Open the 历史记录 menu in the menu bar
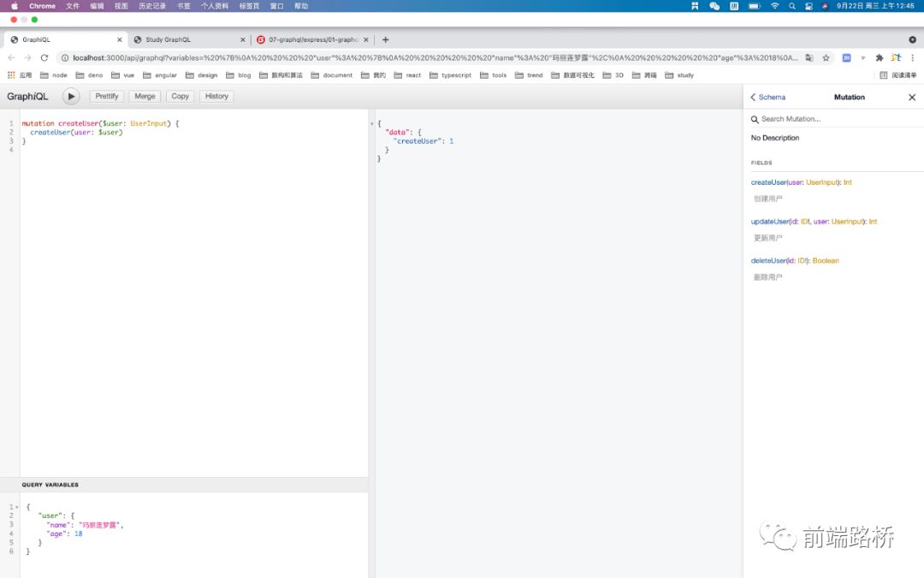The image size is (924, 578). (152, 6)
